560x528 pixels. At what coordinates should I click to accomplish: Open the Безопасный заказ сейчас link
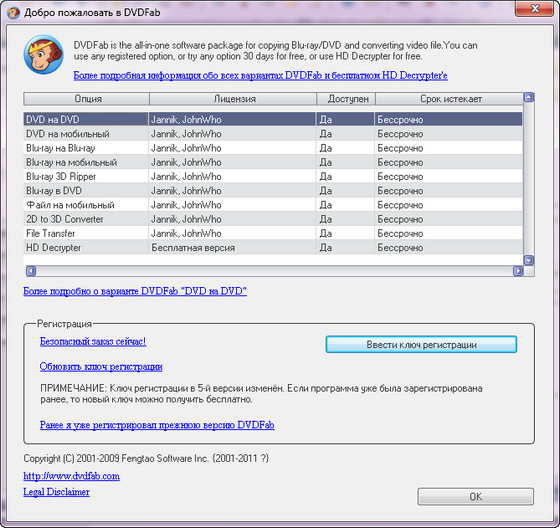coord(93,342)
